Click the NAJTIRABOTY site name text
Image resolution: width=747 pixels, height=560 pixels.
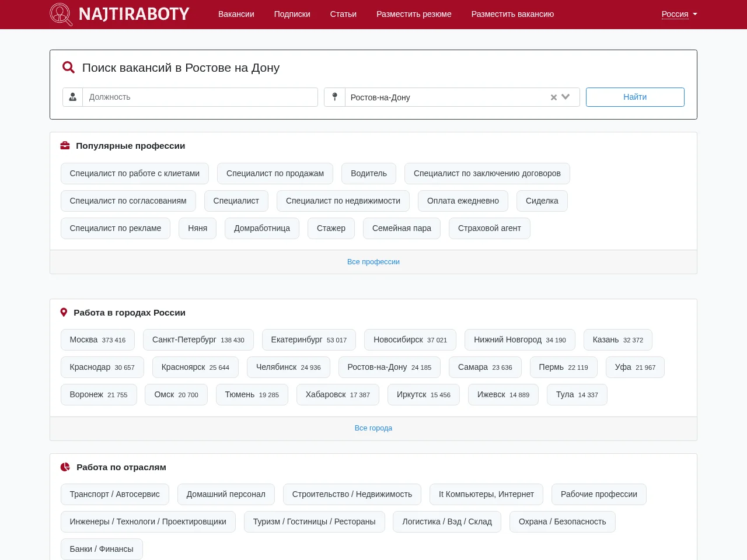click(134, 14)
